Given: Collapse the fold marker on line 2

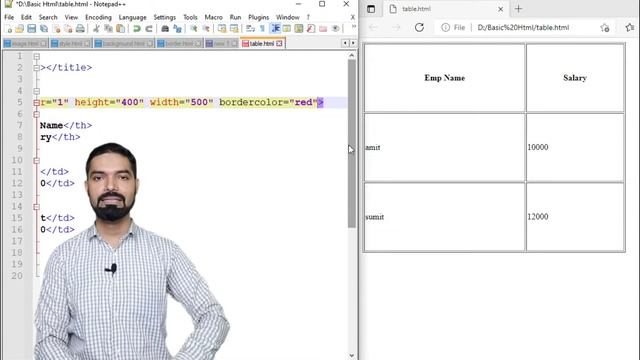Looking at the screenshot, I should point(37,68).
